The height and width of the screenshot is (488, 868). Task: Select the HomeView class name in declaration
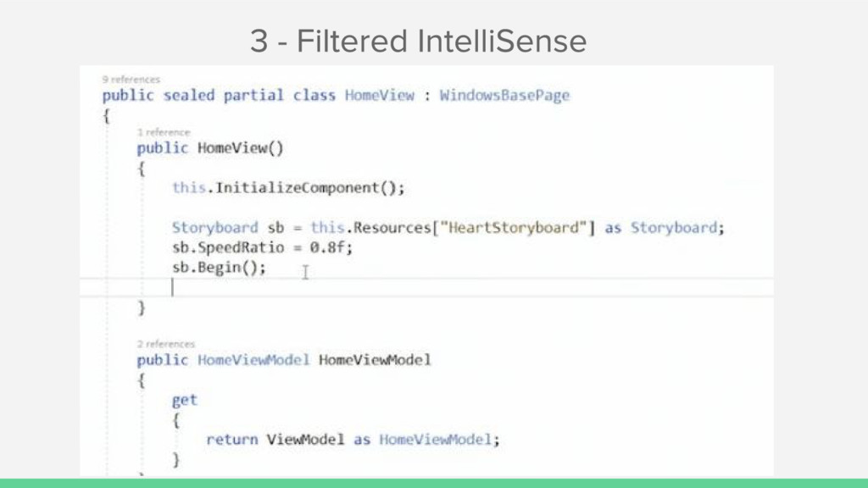pos(379,95)
